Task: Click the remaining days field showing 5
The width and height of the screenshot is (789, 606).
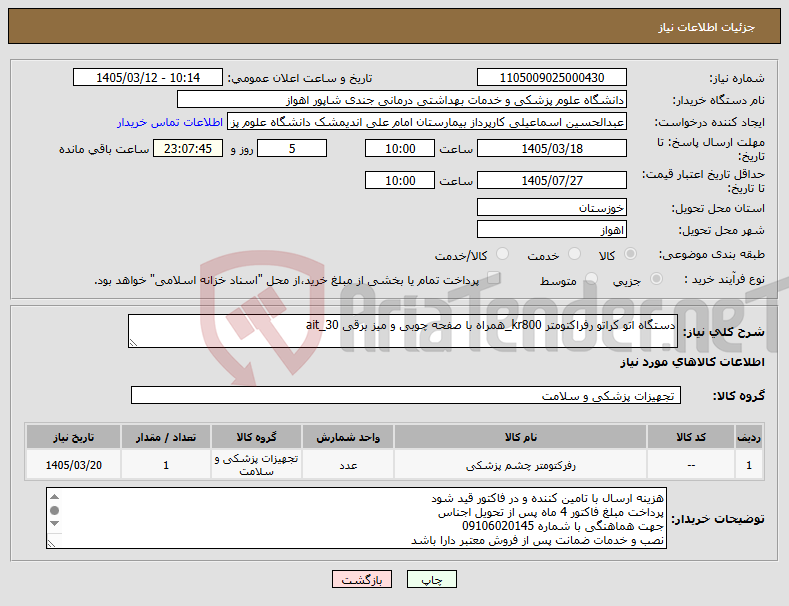Action: coord(292,148)
